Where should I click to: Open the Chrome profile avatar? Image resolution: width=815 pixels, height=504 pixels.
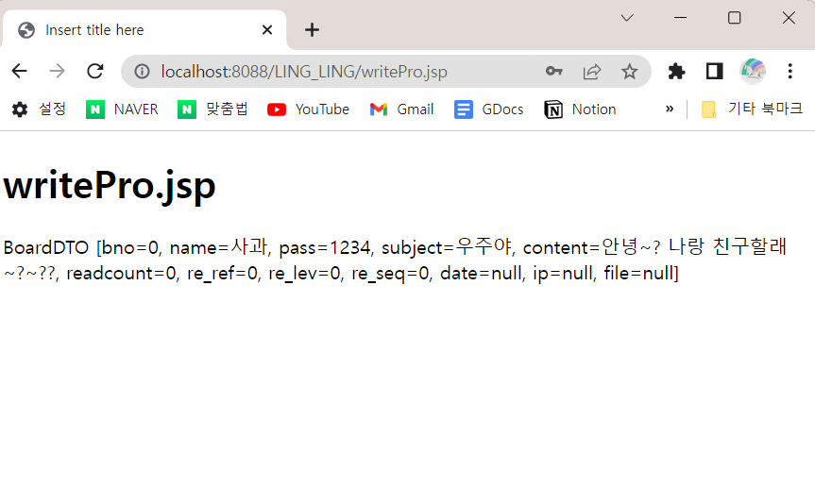(752, 71)
